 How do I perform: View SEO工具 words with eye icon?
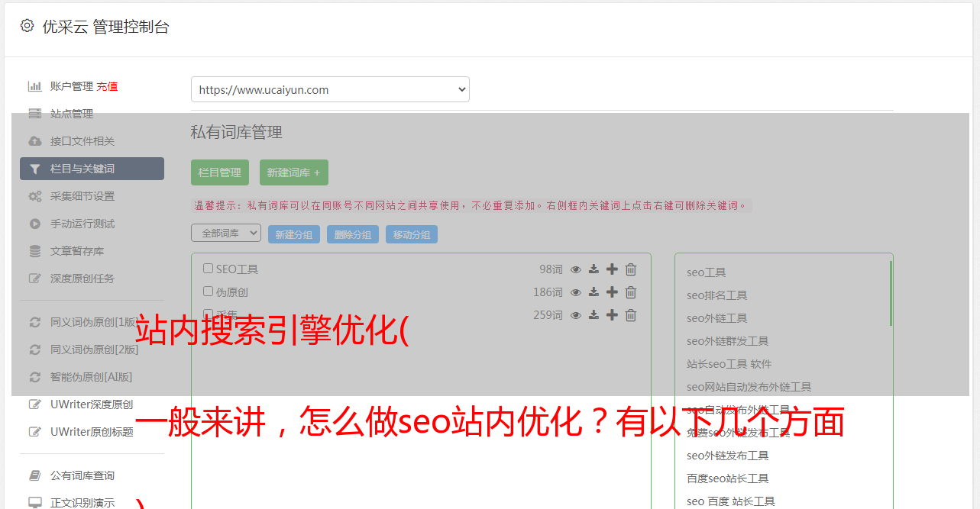576,269
